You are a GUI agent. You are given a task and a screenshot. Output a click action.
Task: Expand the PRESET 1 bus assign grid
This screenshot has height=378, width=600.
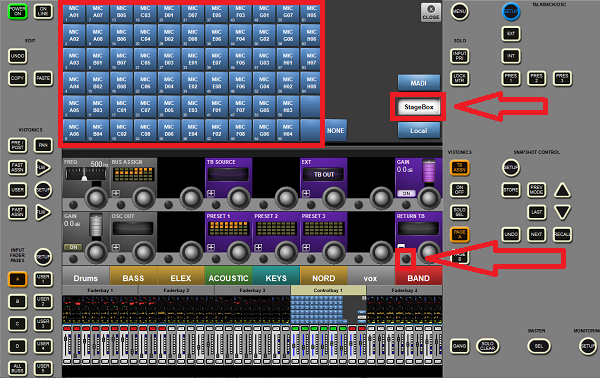click(x=228, y=229)
